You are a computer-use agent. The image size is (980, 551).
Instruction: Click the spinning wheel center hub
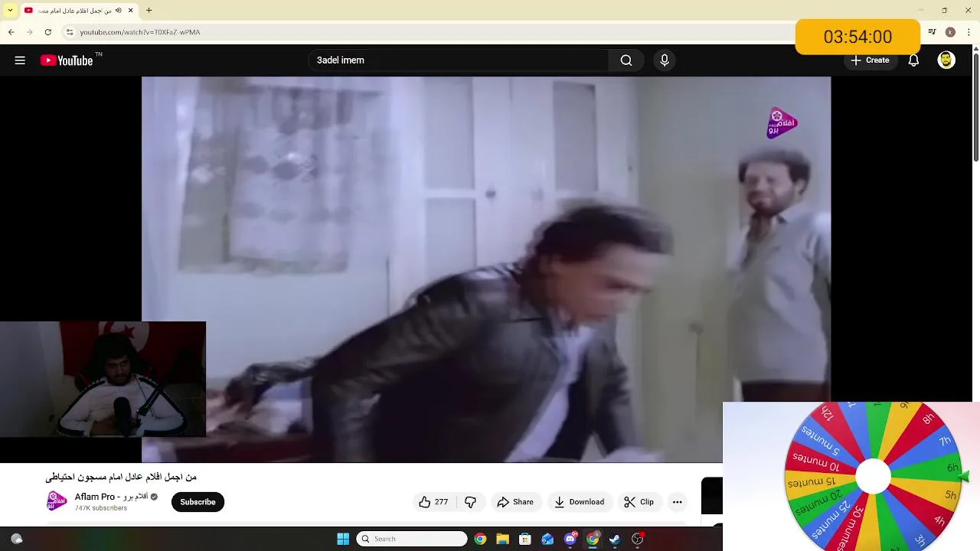[x=873, y=478]
